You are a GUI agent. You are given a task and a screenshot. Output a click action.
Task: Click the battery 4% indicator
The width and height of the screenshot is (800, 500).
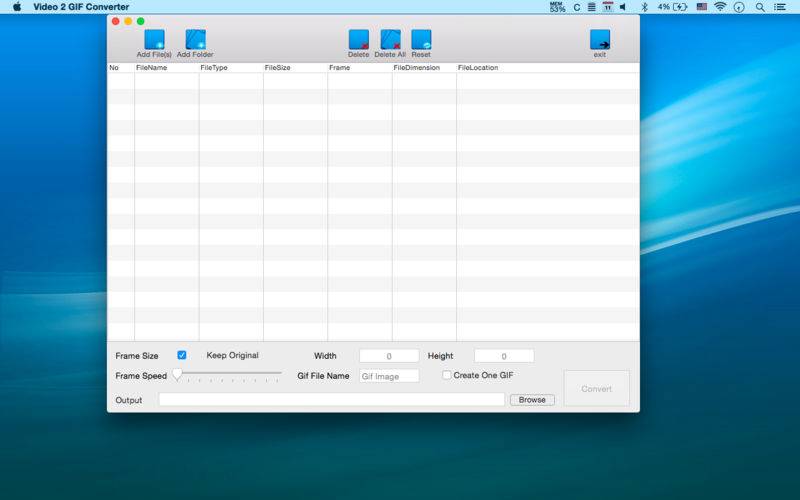(x=672, y=7)
